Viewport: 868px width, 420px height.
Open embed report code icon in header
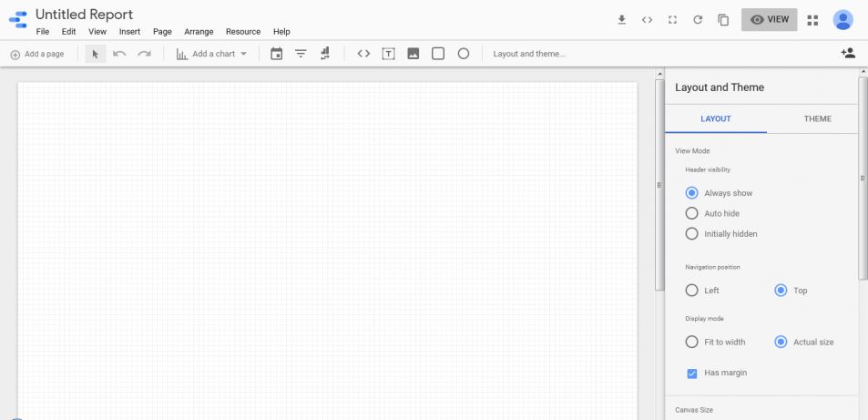click(x=647, y=20)
